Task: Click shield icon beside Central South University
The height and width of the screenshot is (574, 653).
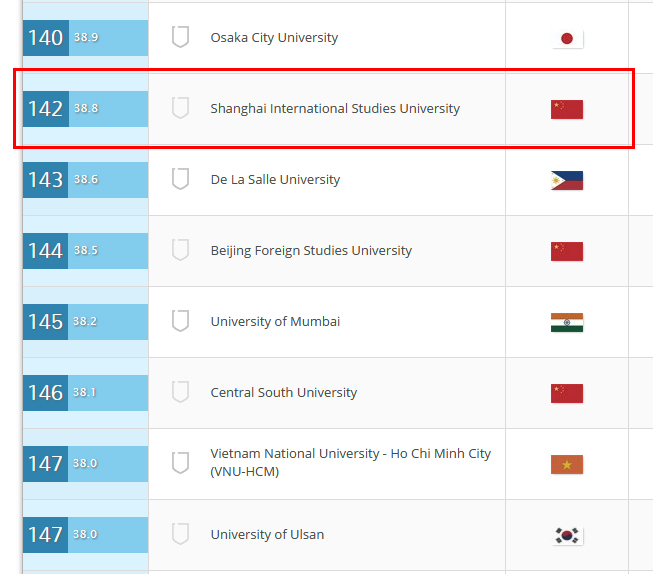Action: tap(180, 392)
